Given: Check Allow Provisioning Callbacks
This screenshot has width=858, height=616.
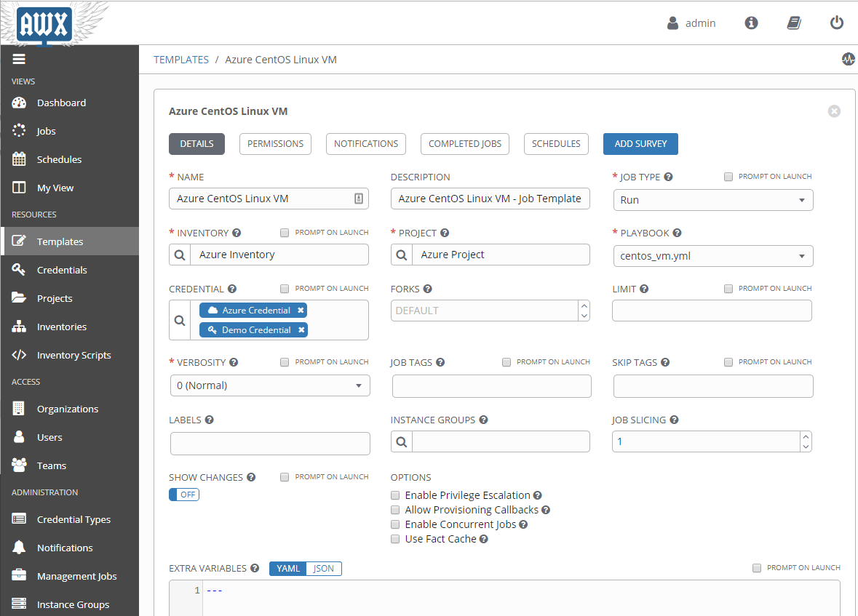Looking at the screenshot, I should pos(395,510).
